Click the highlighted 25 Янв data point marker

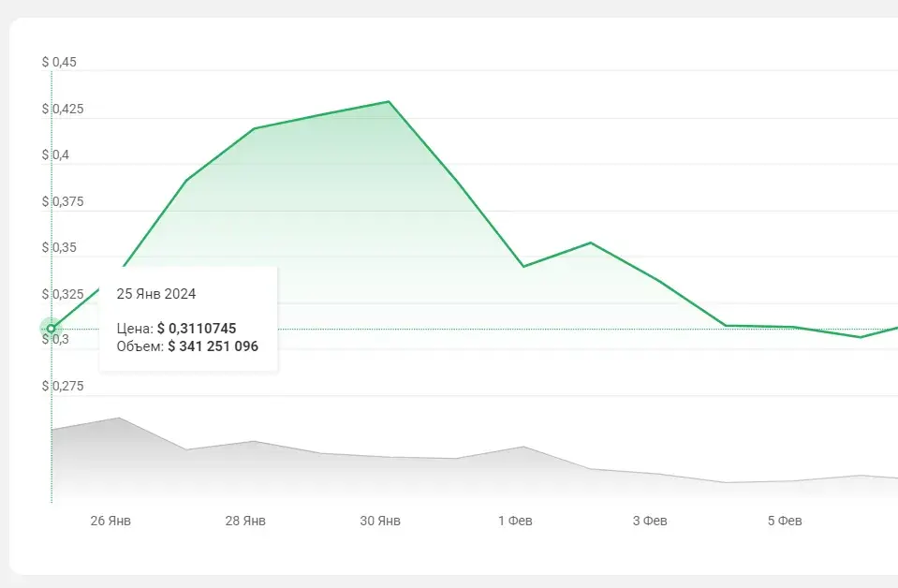click(51, 329)
